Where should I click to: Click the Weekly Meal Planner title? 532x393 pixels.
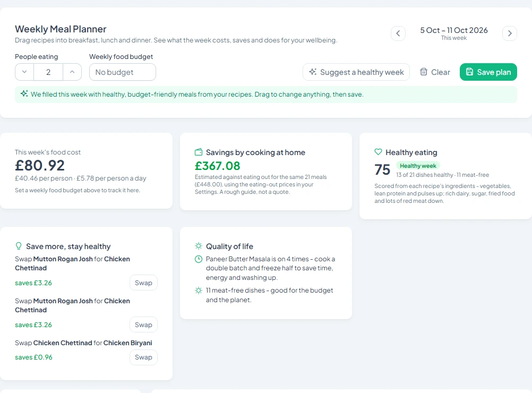61,29
